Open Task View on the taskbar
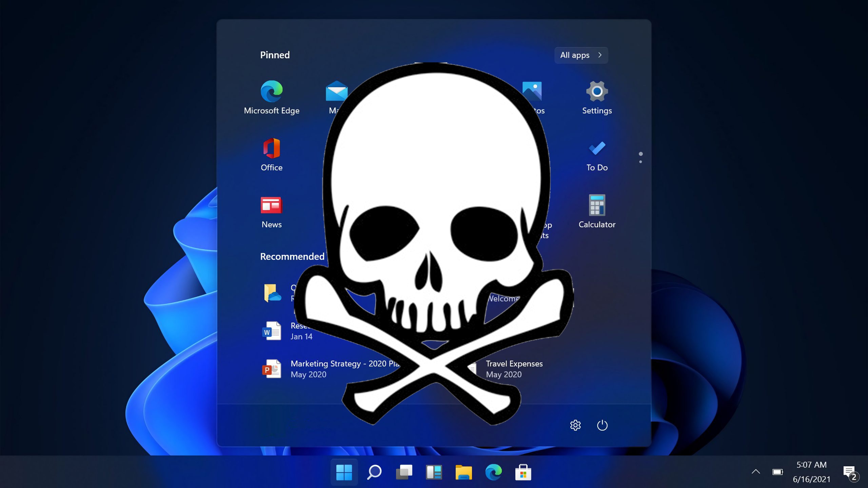This screenshot has width=868, height=488. (x=405, y=471)
